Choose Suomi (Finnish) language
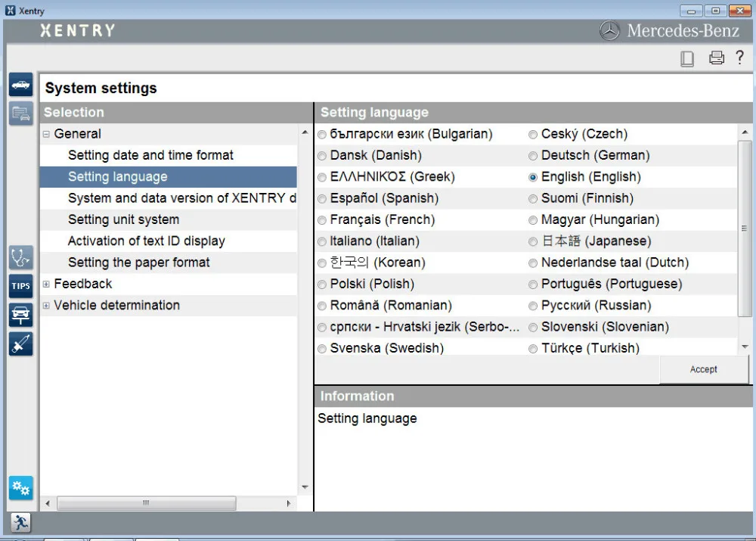This screenshot has height=541, width=756. click(x=533, y=199)
